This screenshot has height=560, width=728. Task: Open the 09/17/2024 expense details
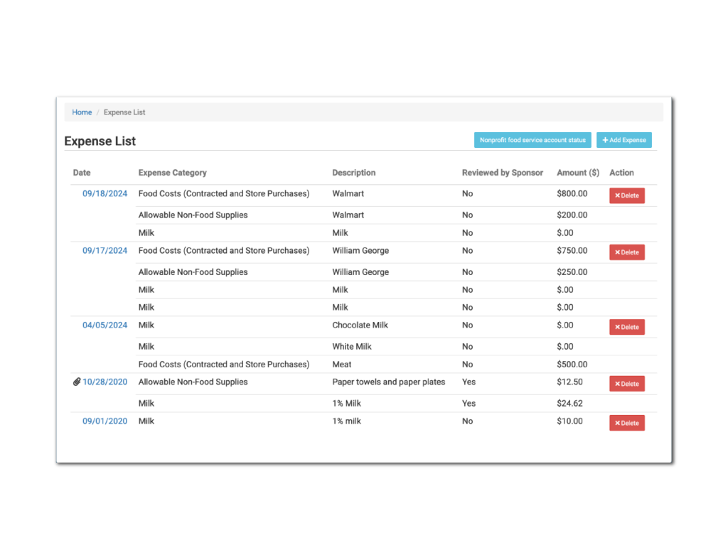[x=105, y=250]
